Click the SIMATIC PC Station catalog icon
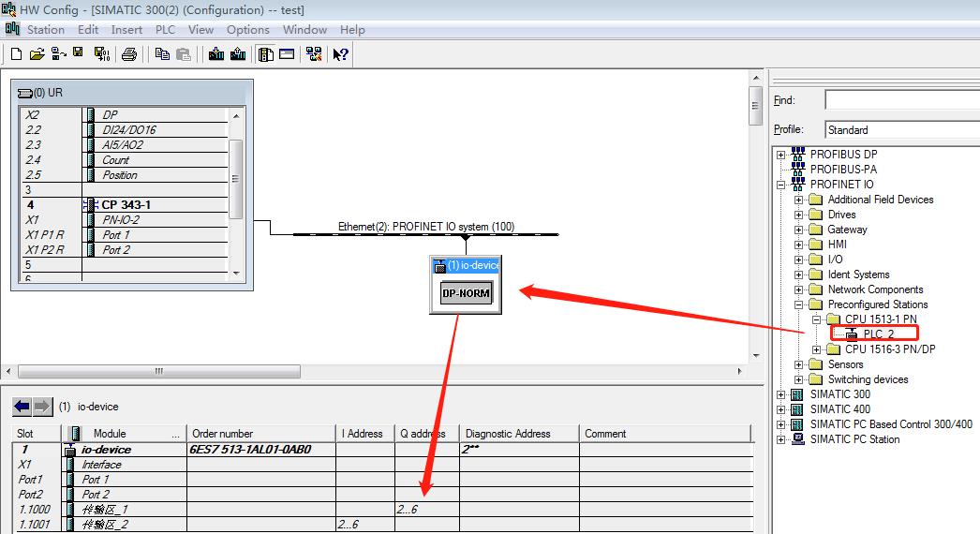The height and width of the screenshot is (534, 980). coord(797,439)
